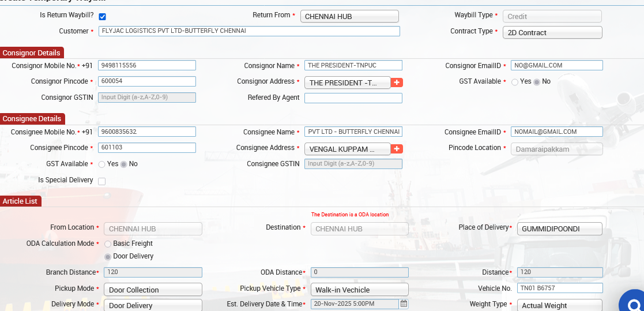Select Yes for consignor GST Available
644x311 pixels.
click(x=515, y=82)
